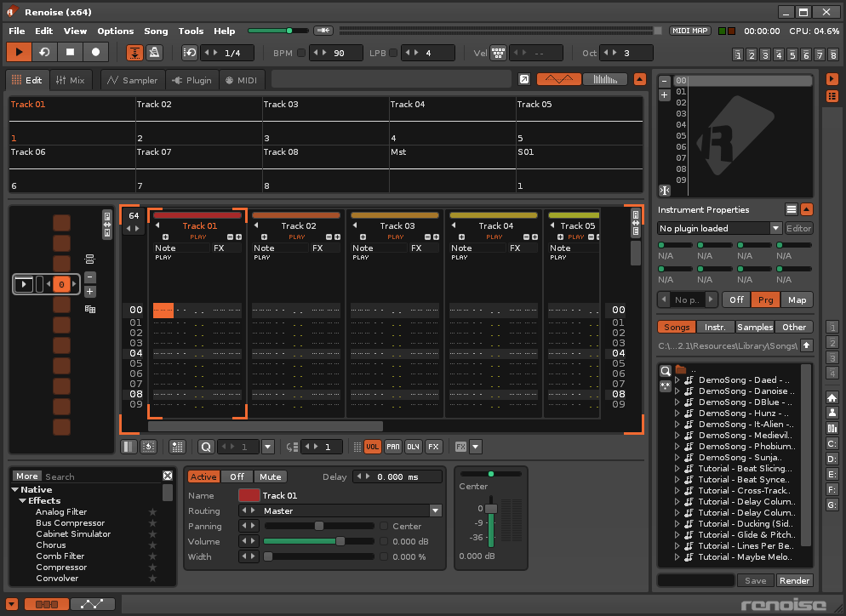Click the Render button
846x616 pixels.
pos(794,580)
